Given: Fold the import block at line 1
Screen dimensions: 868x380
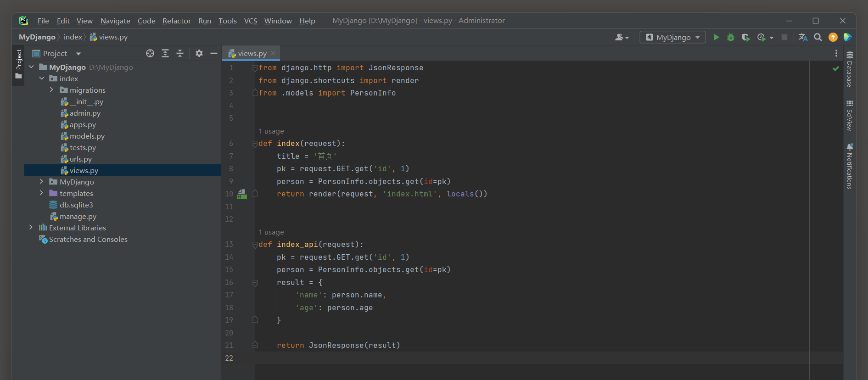Looking at the screenshot, I should tap(255, 68).
